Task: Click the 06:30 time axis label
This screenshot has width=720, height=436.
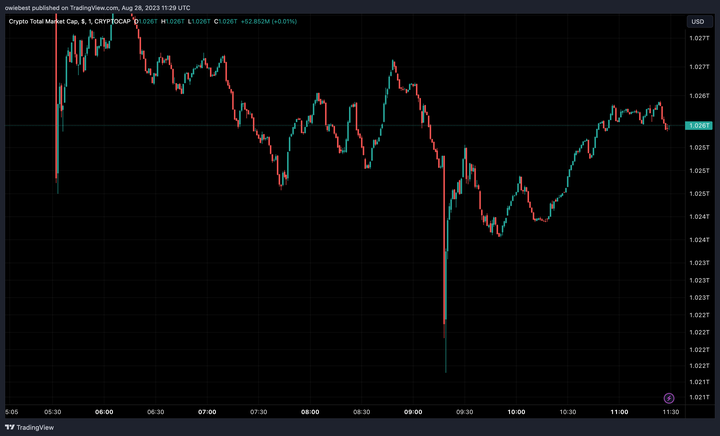Action: pyautogui.click(x=156, y=412)
